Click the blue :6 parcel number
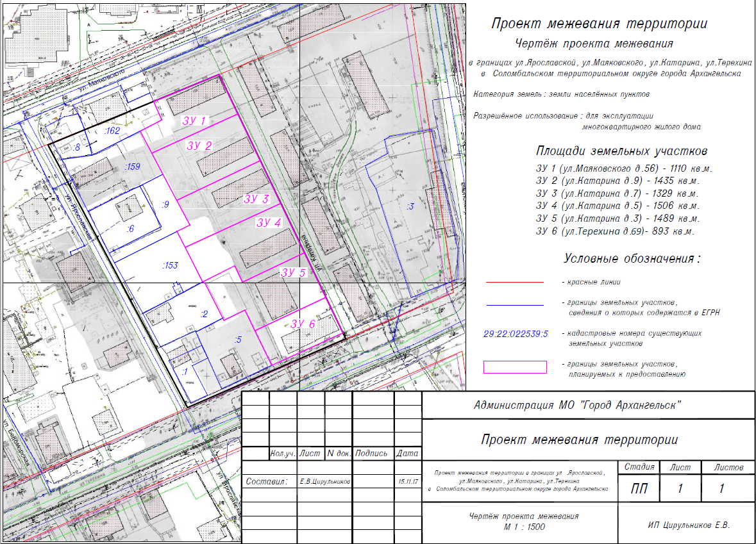 point(130,229)
